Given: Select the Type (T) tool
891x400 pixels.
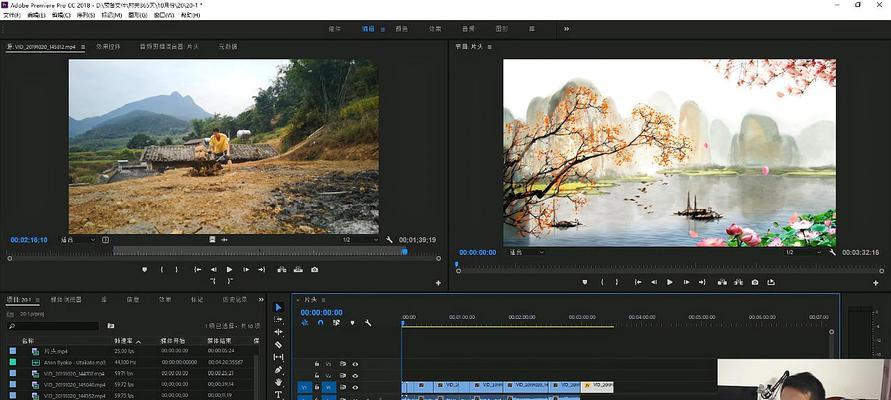Looking at the screenshot, I should click(278, 394).
